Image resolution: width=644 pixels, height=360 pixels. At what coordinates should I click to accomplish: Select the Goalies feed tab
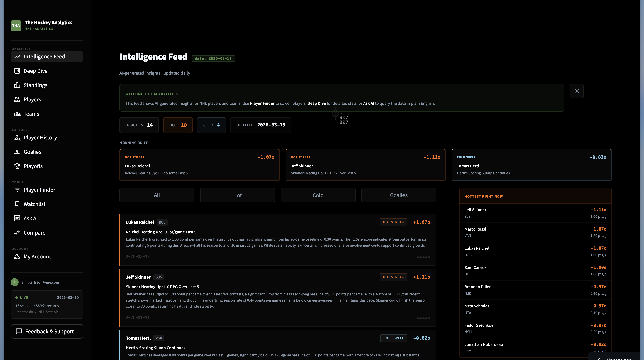click(399, 195)
